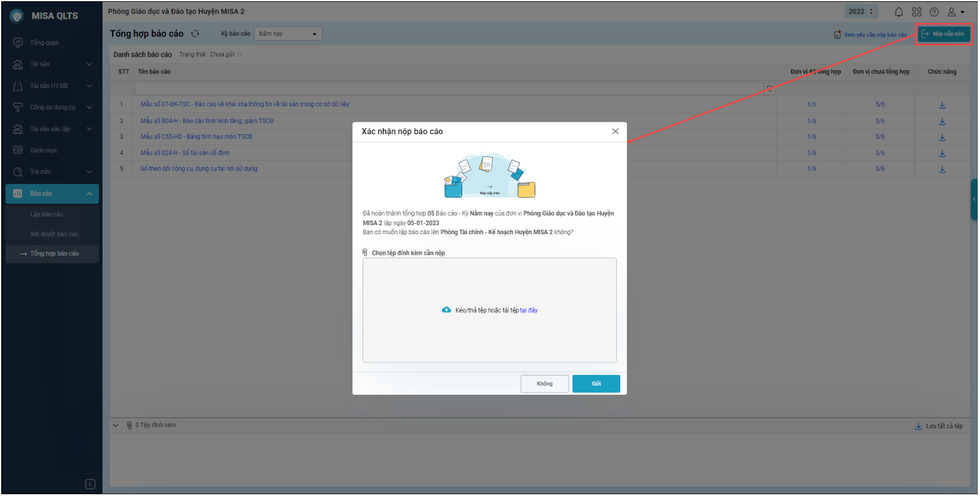Change the 2022 year selector
The image size is (980, 496).
coord(861,11)
